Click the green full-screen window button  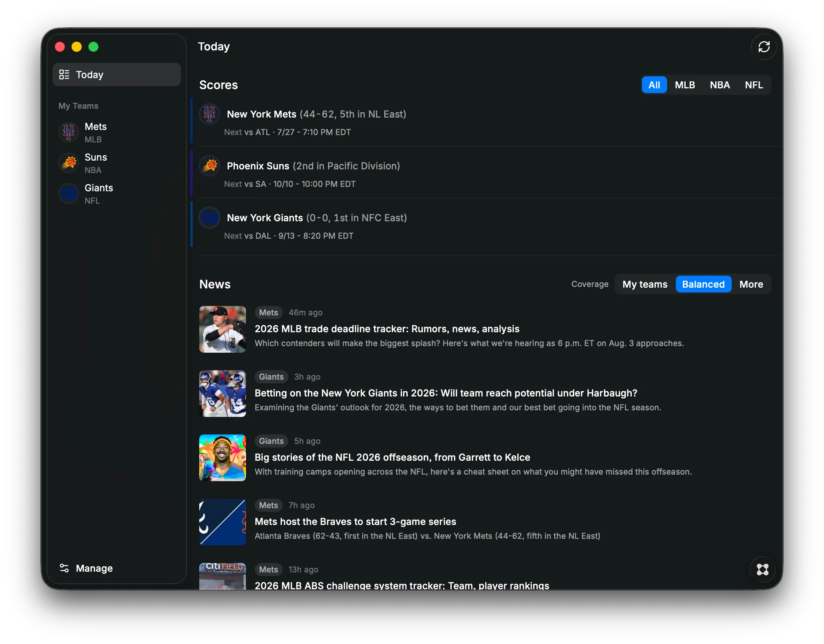coord(93,47)
